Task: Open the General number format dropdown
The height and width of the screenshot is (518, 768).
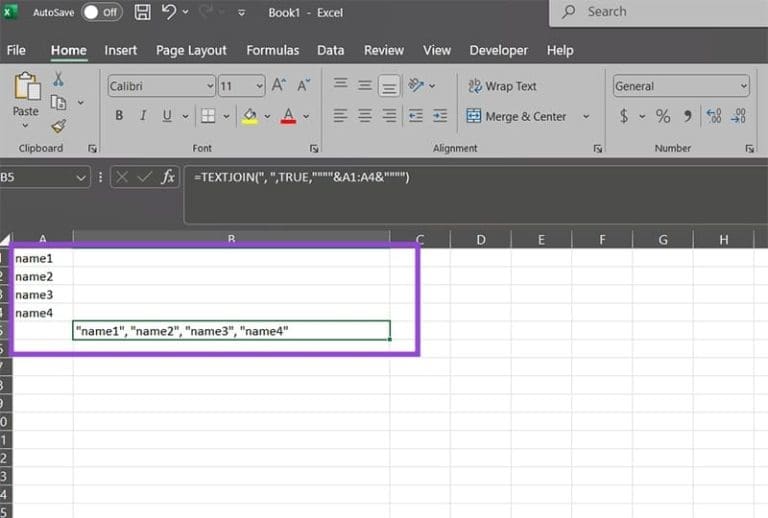Action: (680, 86)
